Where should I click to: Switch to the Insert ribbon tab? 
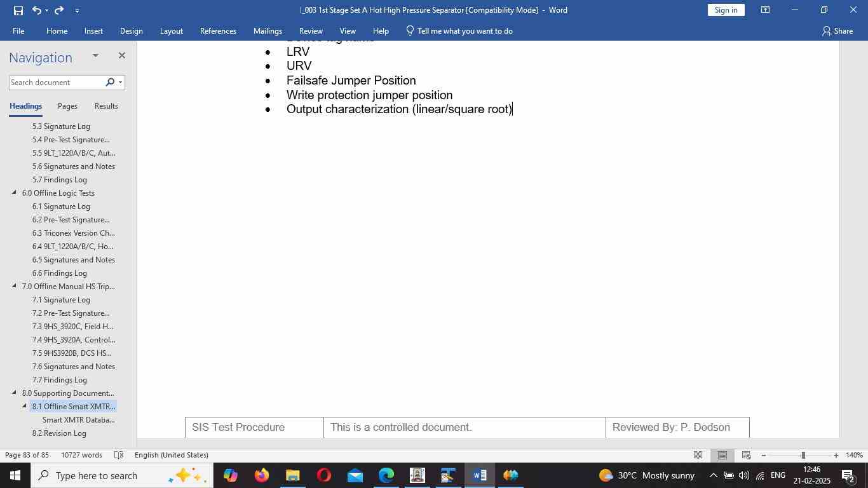(x=93, y=30)
